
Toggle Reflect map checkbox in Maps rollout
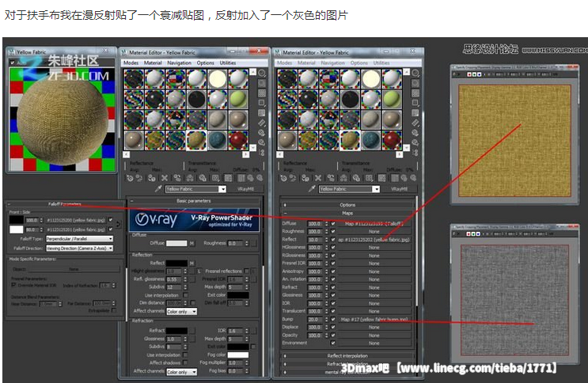(333, 239)
